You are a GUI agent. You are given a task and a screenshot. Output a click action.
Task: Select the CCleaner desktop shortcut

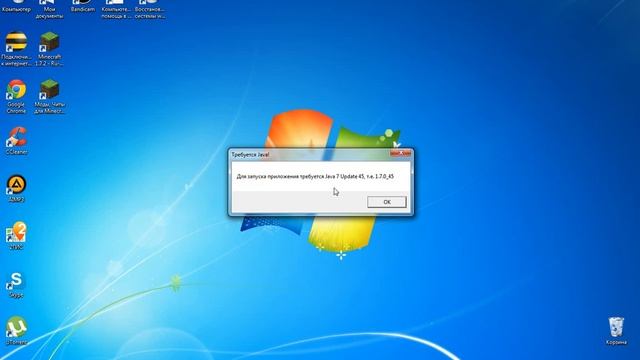(16, 141)
